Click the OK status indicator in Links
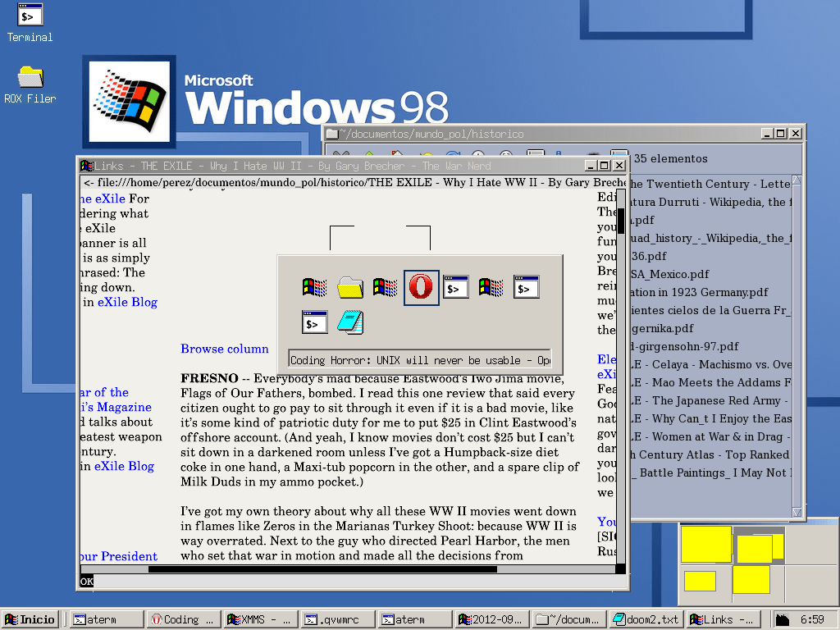Viewport: 840px width, 630px height. point(87,582)
